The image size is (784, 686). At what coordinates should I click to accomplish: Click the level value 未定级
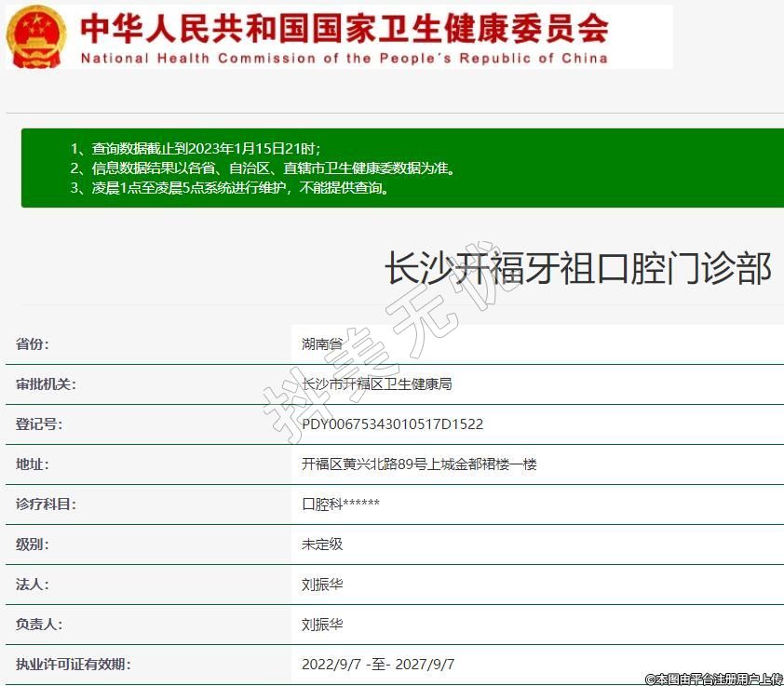coord(322,545)
